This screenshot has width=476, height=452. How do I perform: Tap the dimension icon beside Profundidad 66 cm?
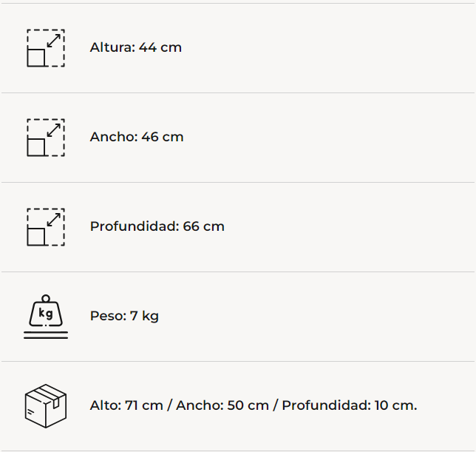46,227
